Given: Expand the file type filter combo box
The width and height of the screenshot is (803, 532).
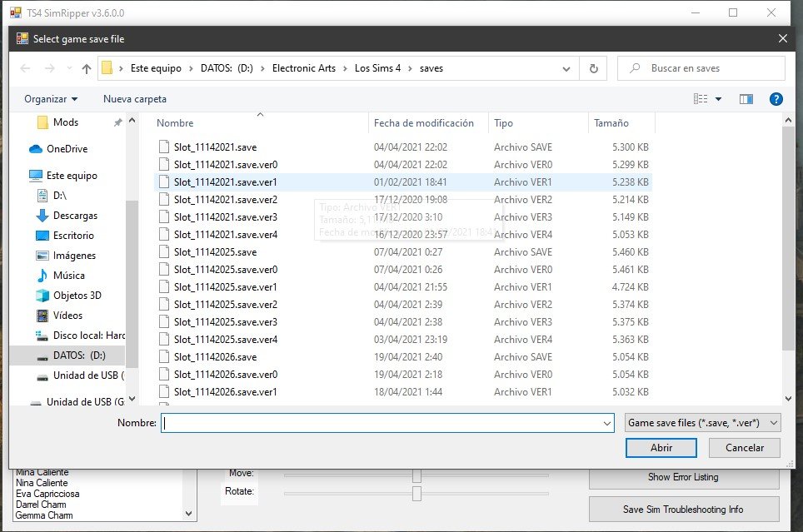Looking at the screenshot, I should tap(703, 423).
